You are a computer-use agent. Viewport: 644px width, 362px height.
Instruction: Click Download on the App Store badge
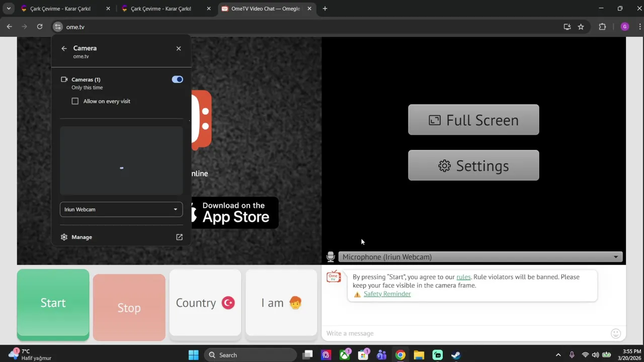point(235,213)
